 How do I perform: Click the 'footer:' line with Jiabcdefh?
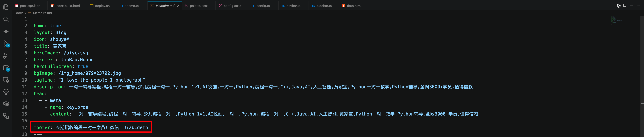[91, 127]
